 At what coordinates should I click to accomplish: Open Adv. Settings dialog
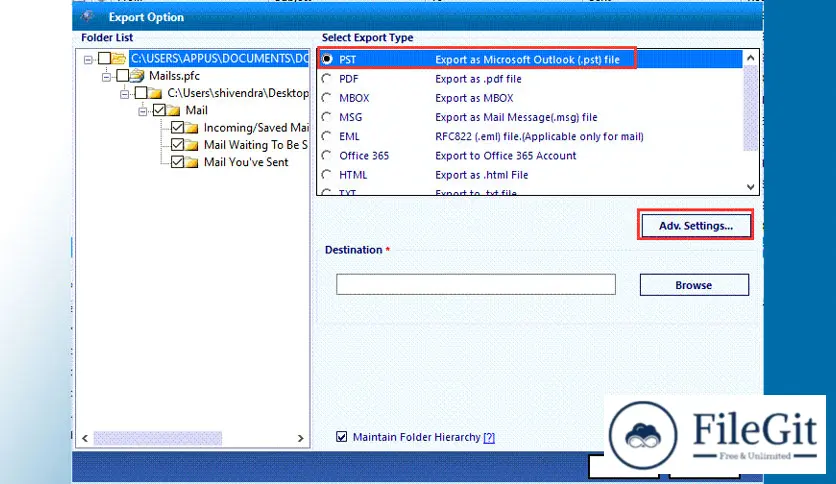696,225
